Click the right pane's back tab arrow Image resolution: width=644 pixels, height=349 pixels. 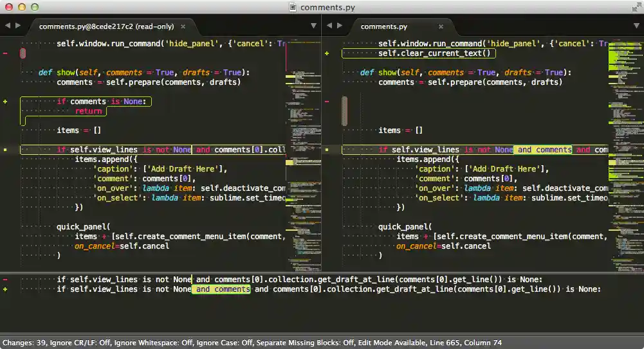coord(329,26)
